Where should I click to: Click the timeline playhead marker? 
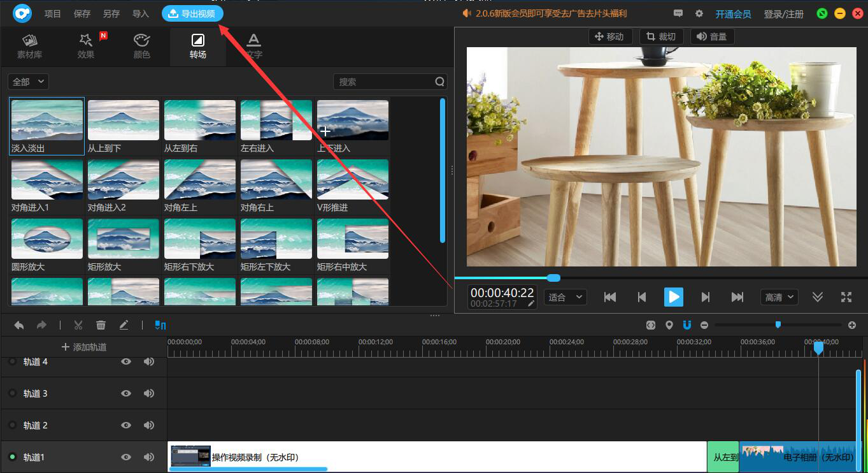point(818,348)
